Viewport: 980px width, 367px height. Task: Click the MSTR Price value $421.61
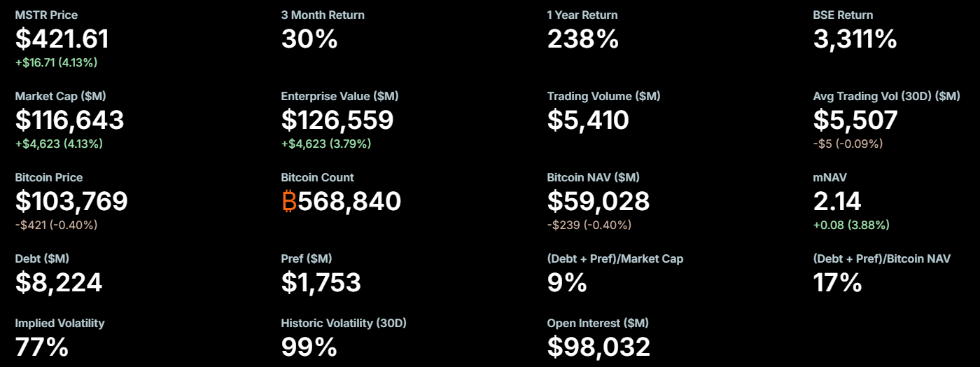62,39
